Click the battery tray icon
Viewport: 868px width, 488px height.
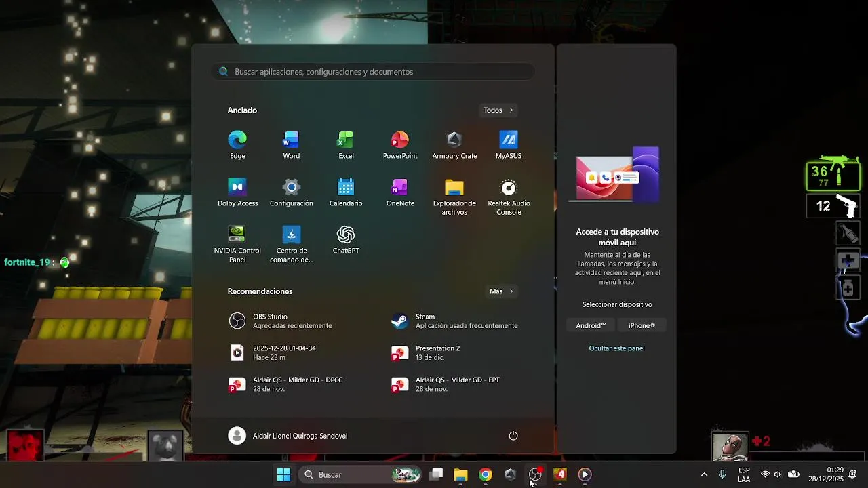point(793,474)
